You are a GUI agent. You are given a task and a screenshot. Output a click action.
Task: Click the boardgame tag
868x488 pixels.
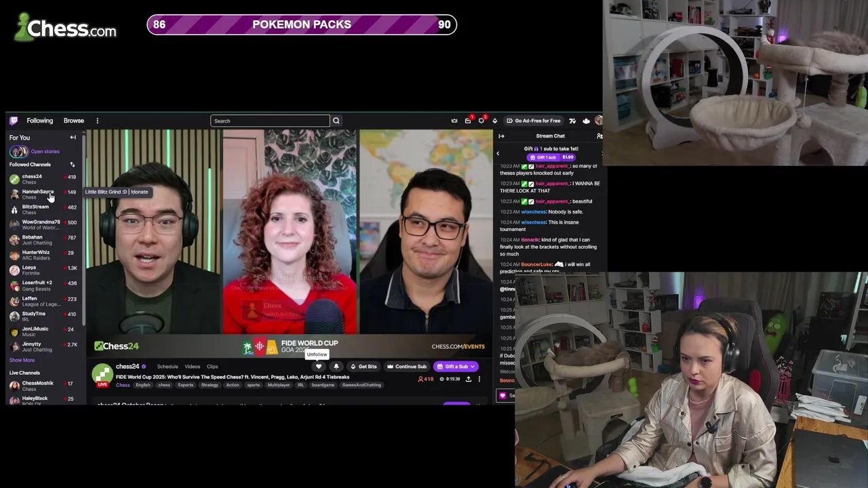[x=323, y=385]
